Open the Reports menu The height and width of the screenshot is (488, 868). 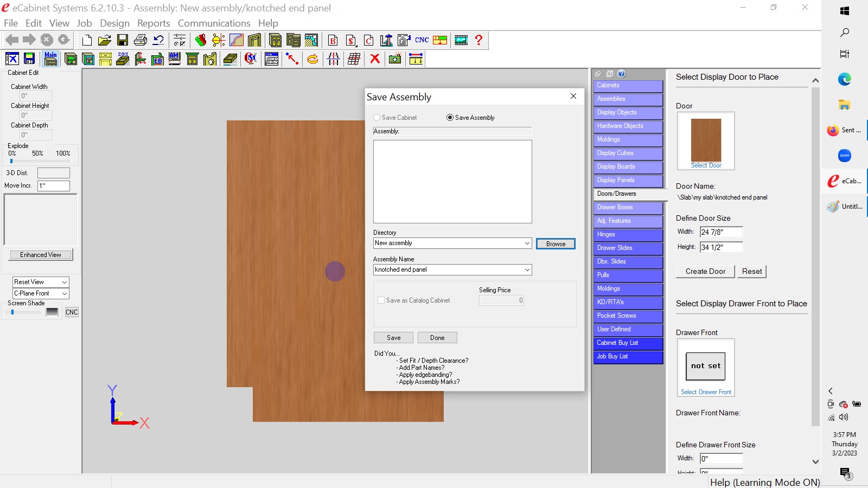154,23
